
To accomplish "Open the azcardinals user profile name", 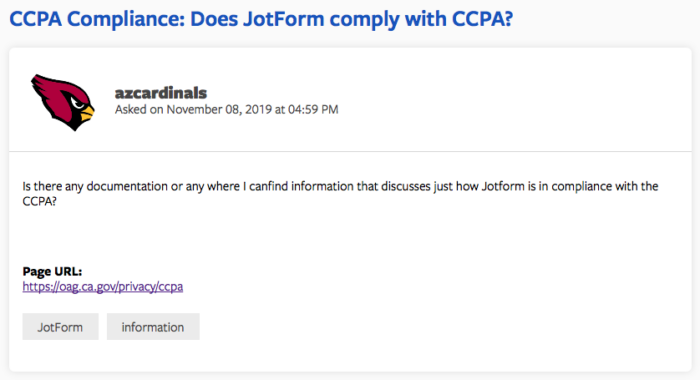I will tap(161, 93).
